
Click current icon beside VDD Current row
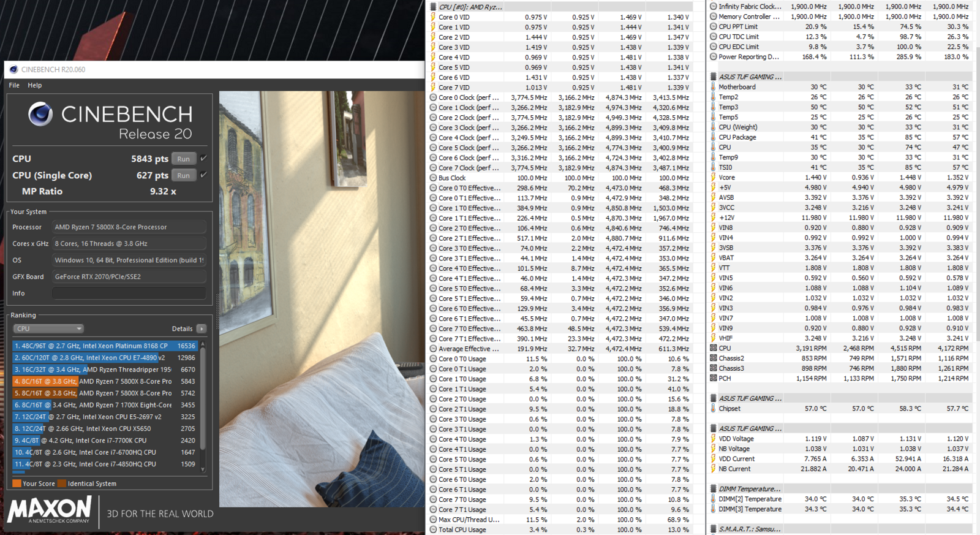[714, 458]
